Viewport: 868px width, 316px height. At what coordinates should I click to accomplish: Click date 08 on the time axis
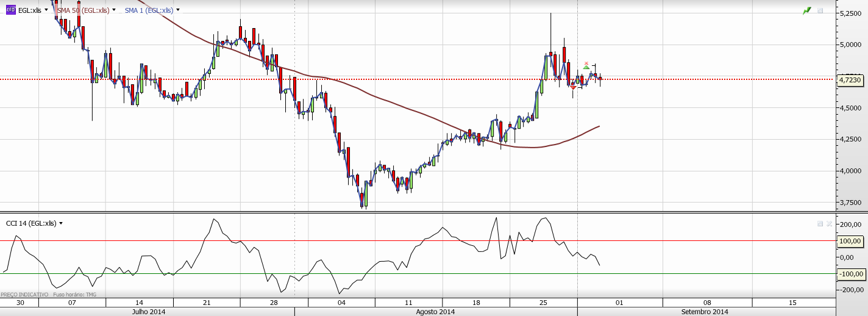[x=707, y=303]
